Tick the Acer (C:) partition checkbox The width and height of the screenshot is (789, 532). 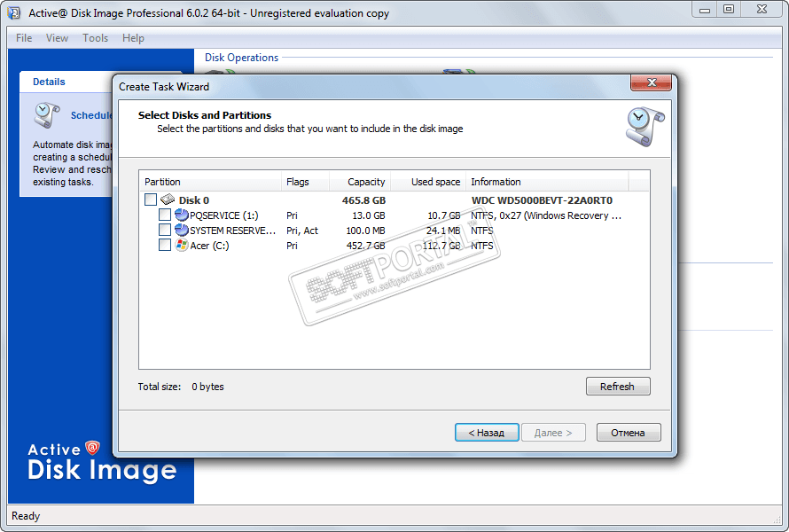[165, 245]
